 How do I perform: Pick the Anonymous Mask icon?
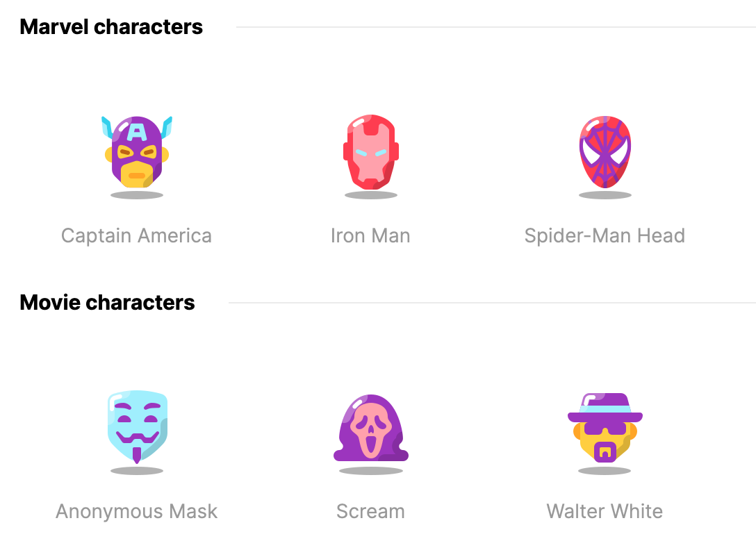pyautogui.click(x=137, y=427)
